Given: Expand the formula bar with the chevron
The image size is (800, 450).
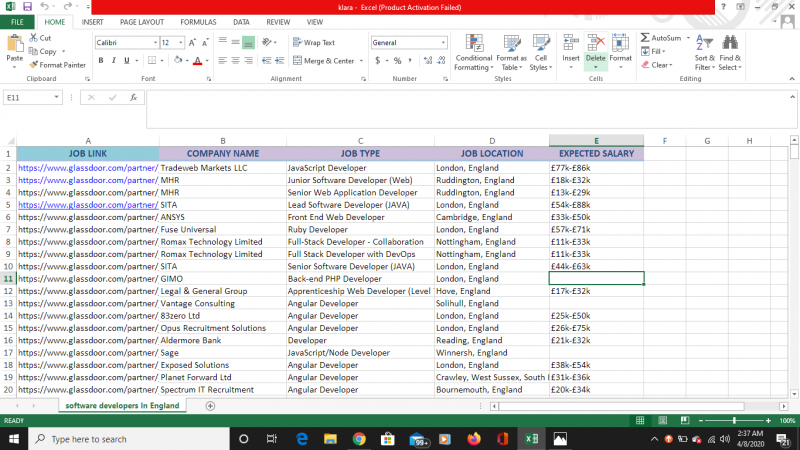Looking at the screenshot, I should 792,97.
